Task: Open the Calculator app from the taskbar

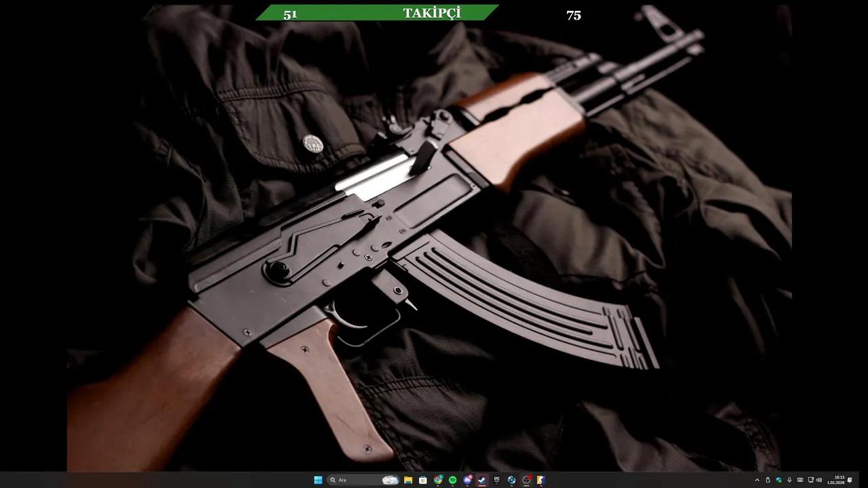Action: (422, 480)
